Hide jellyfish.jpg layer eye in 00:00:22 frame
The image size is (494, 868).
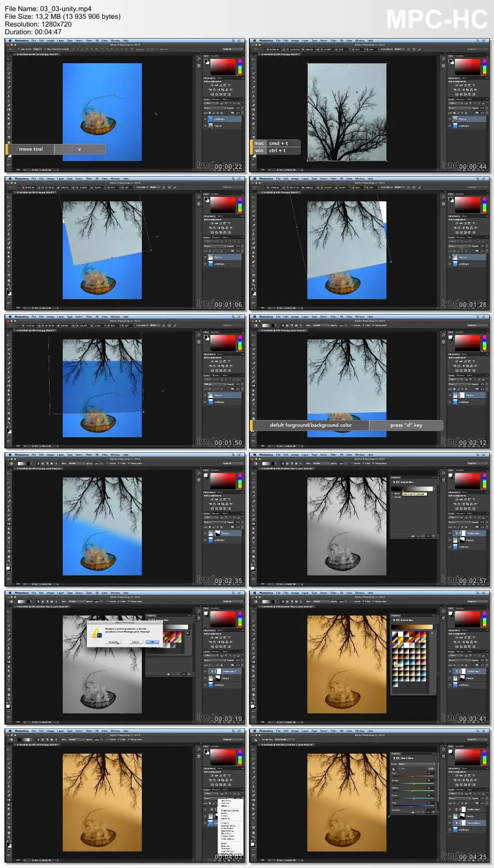(x=205, y=119)
